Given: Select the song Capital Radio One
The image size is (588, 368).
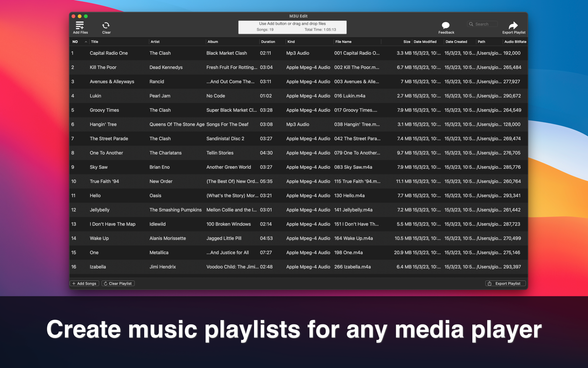Looking at the screenshot, I should (109, 53).
